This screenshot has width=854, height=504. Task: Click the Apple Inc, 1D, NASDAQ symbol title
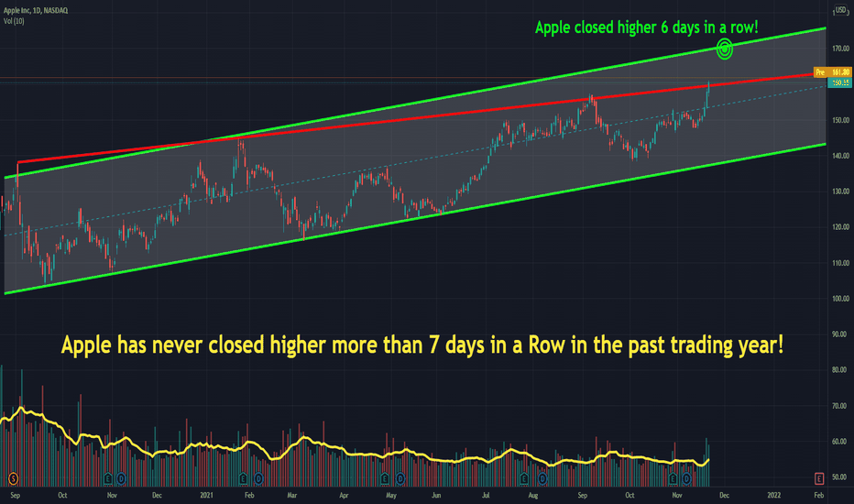click(x=36, y=10)
